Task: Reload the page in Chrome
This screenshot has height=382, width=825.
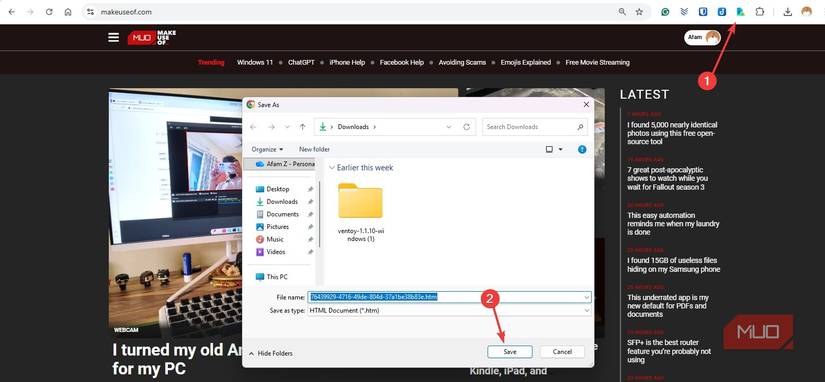Action: pos(49,12)
